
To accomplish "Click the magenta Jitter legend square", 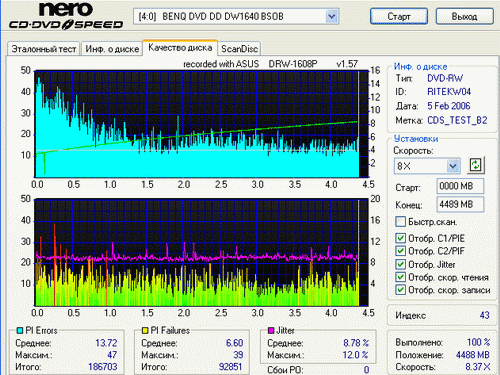I will [x=271, y=330].
